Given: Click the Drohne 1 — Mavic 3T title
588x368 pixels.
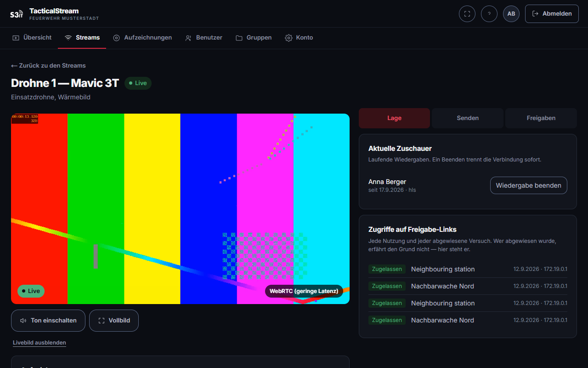Looking at the screenshot, I should coord(65,83).
